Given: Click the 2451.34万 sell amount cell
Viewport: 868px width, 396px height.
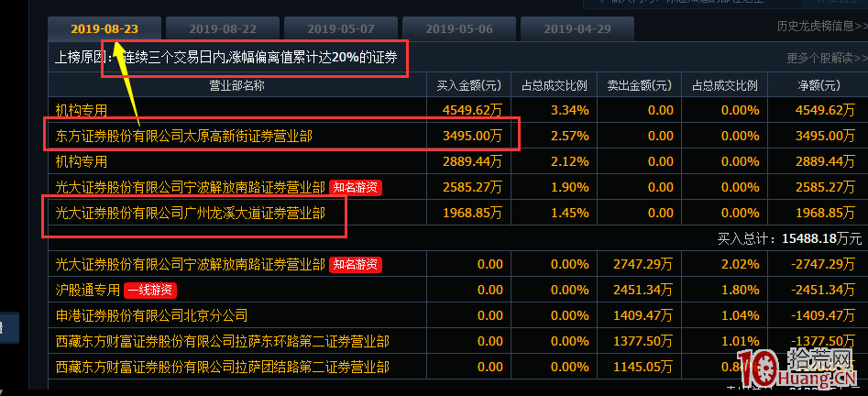Looking at the screenshot, I should tap(643, 290).
